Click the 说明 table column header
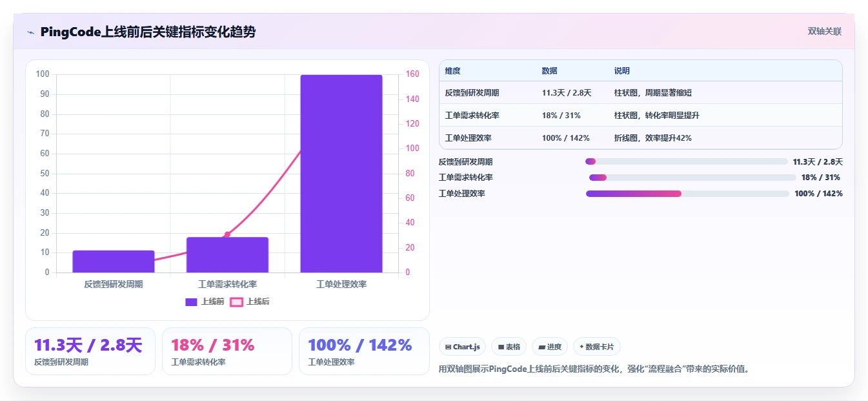 (x=622, y=71)
